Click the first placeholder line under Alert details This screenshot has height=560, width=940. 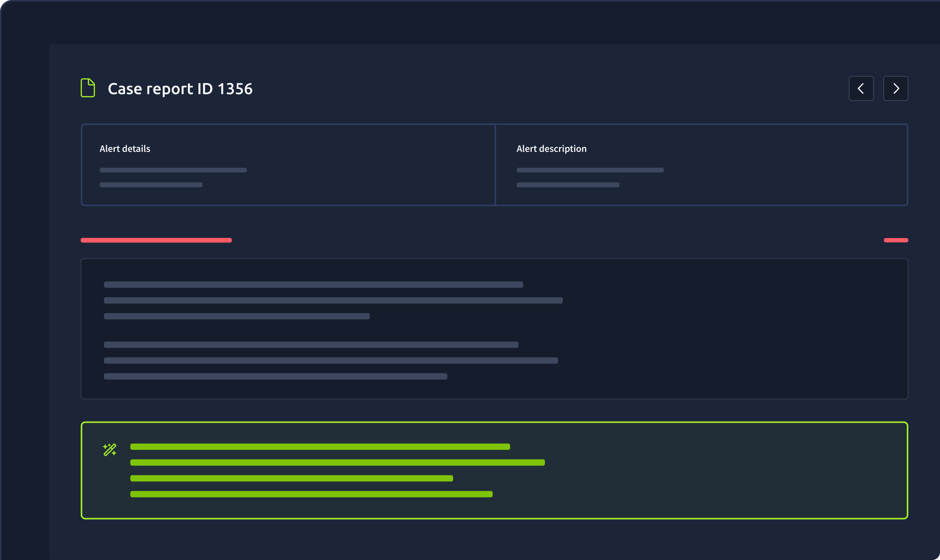(173, 170)
